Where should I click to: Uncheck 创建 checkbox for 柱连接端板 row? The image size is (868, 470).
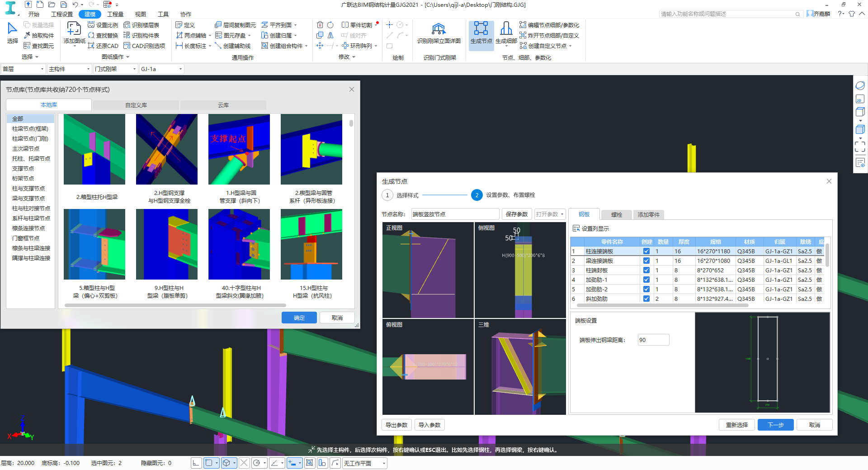pyautogui.click(x=646, y=252)
